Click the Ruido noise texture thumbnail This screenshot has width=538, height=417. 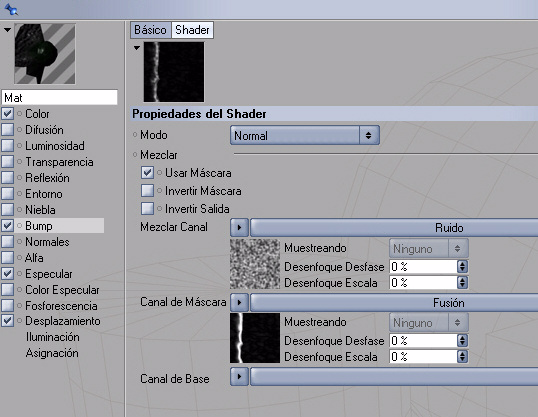pos(255,264)
